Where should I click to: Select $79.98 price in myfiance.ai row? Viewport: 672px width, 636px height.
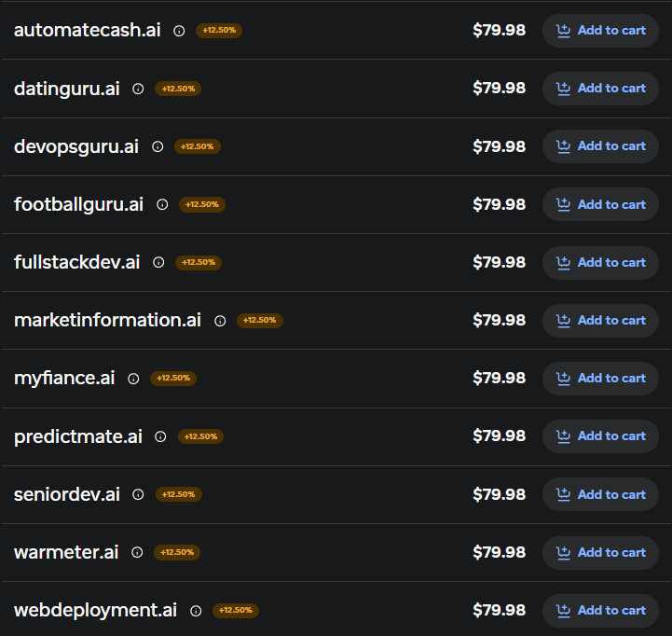click(500, 379)
